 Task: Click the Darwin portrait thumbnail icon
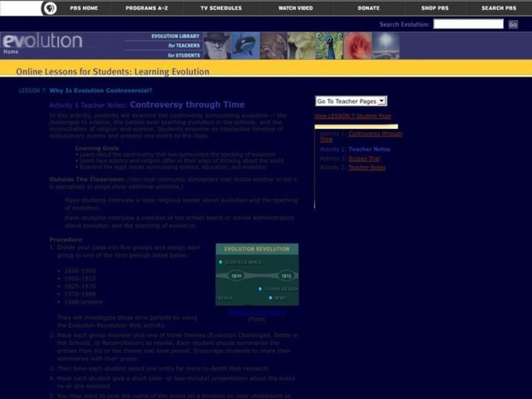point(217,45)
